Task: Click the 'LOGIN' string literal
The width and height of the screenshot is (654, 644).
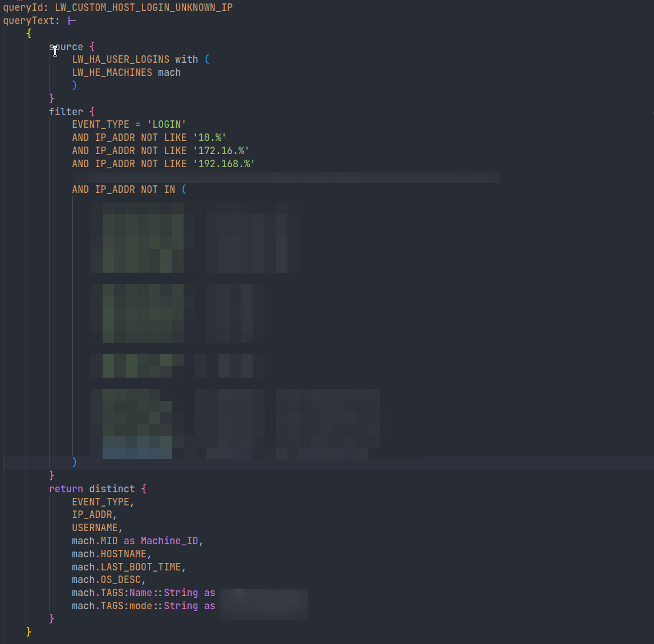Action: (166, 124)
